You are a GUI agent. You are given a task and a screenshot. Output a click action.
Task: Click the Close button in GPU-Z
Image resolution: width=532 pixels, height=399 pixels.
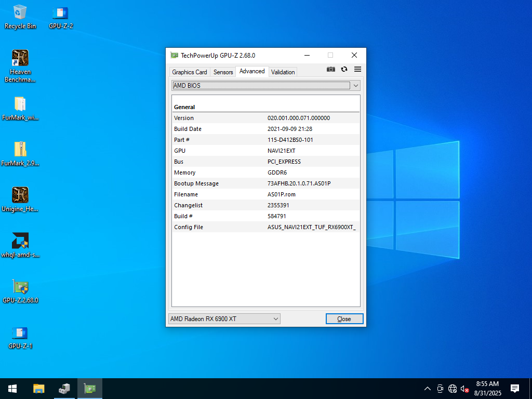(344, 318)
